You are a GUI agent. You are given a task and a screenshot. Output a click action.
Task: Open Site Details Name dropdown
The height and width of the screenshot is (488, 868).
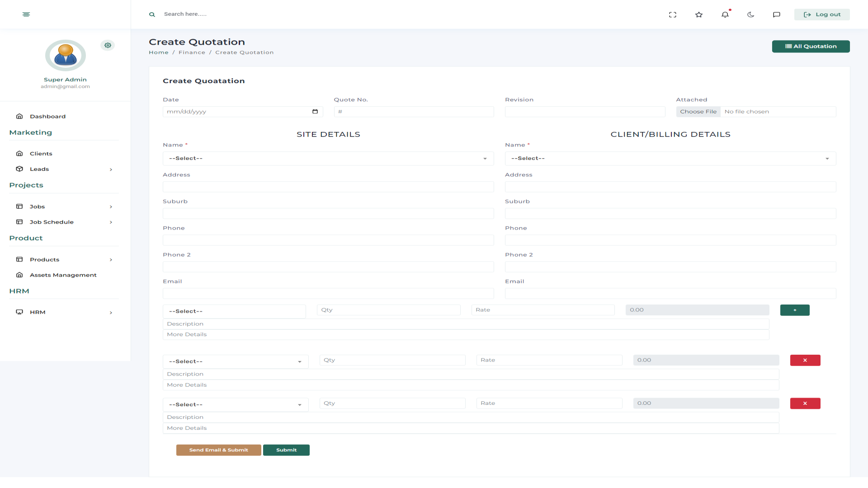coord(328,159)
